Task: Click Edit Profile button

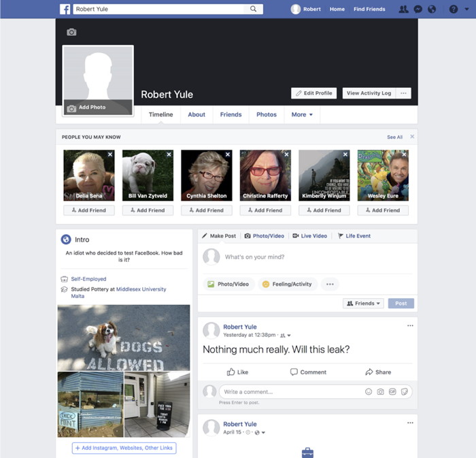Action: 314,93
